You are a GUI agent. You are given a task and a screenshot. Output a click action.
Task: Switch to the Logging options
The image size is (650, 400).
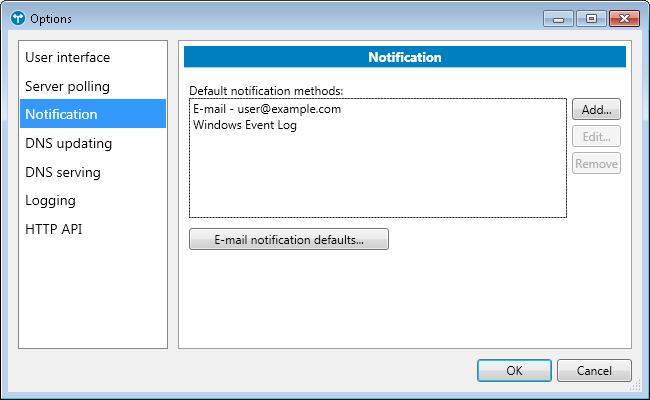[50, 200]
